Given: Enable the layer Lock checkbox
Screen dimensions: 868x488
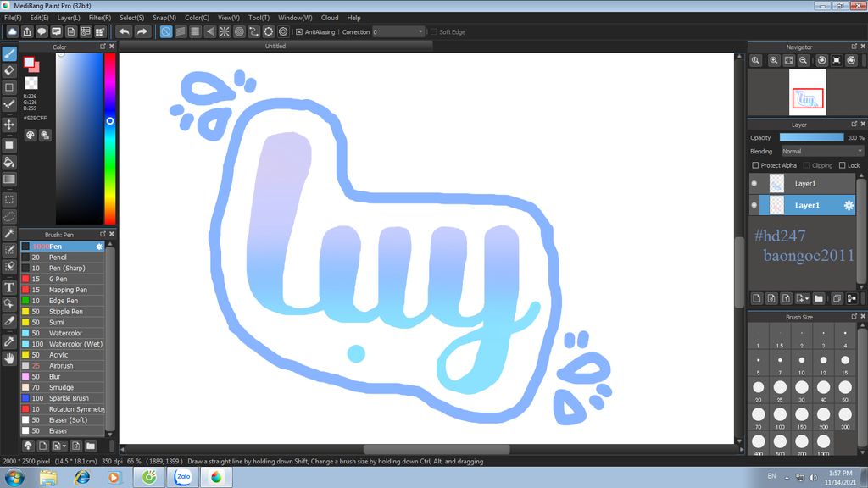Looking at the screenshot, I should click(x=842, y=165).
